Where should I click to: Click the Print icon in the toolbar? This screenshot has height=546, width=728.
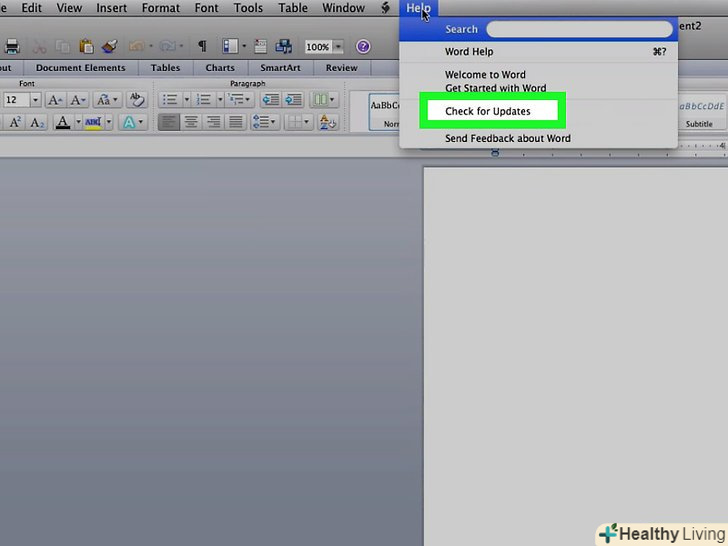click(x=12, y=46)
